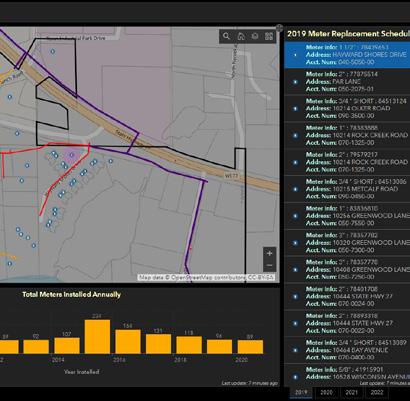Zoom out with the minus button

point(270,266)
